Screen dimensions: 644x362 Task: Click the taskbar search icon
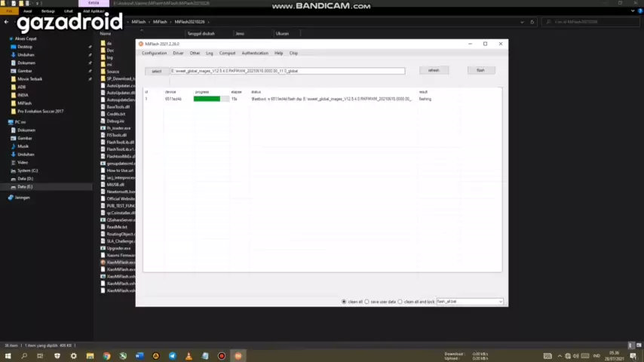click(x=24, y=355)
